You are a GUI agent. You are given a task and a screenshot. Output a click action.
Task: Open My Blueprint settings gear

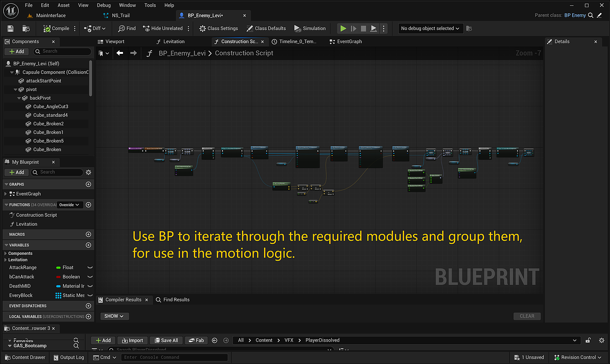tap(88, 172)
